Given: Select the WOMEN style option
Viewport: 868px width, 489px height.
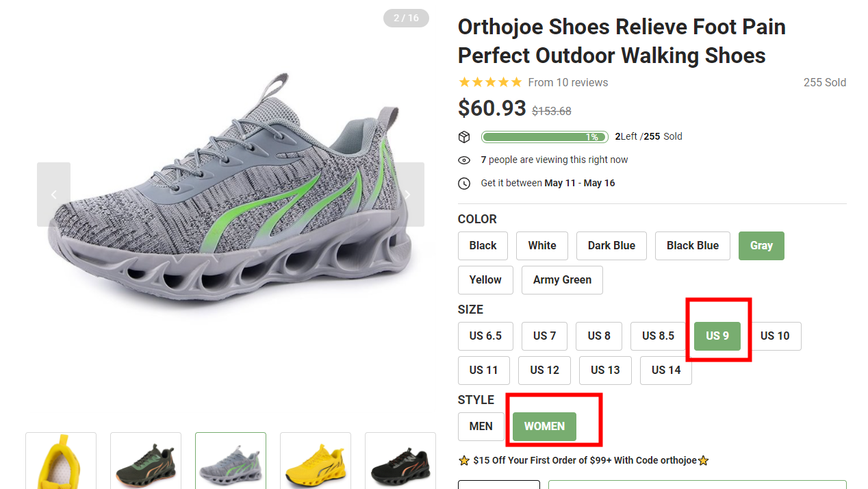Looking at the screenshot, I should (x=544, y=427).
